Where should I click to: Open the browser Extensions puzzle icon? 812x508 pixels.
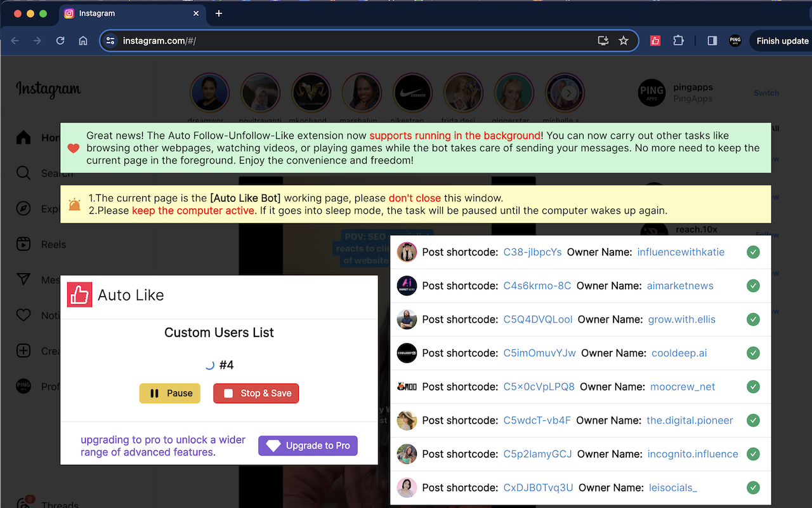678,41
